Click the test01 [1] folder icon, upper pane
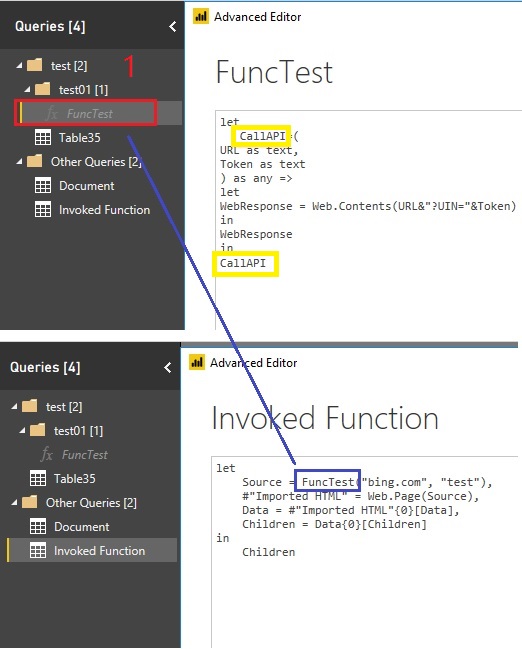 [43, 89]
